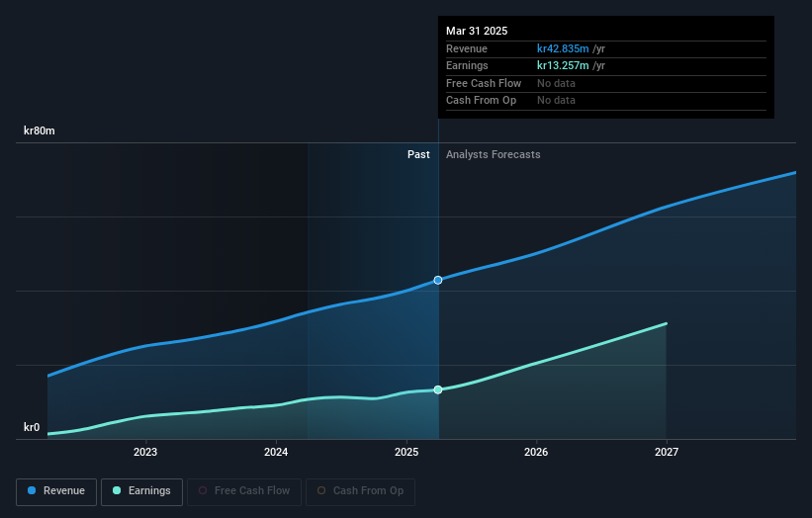Click the Revenue tooltip row label
Screen dimensions: 812x518
[467, 48]
